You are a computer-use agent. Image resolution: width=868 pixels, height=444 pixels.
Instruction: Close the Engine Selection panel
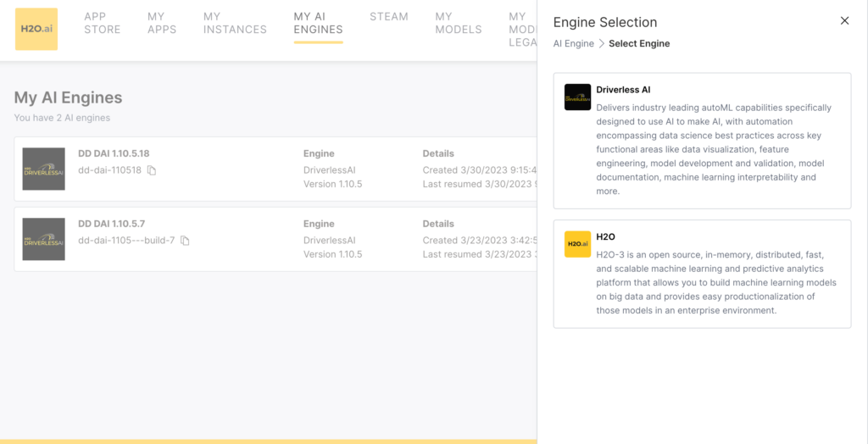[x=845, y=21]
